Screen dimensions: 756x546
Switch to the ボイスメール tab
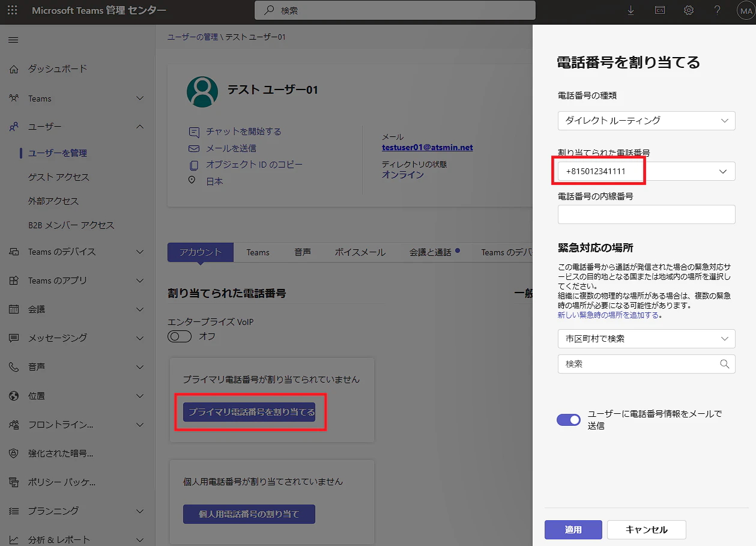pyautogui.click(x=360, y=252)
